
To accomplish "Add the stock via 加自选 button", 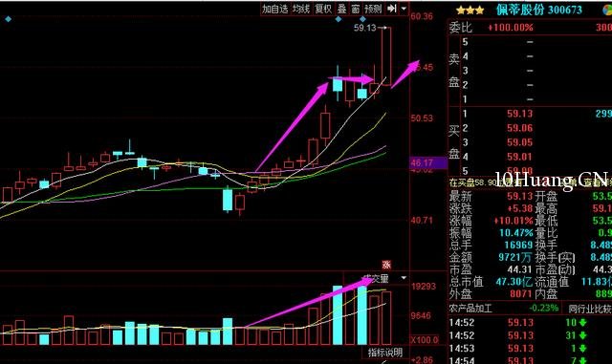I will [274, 9].
